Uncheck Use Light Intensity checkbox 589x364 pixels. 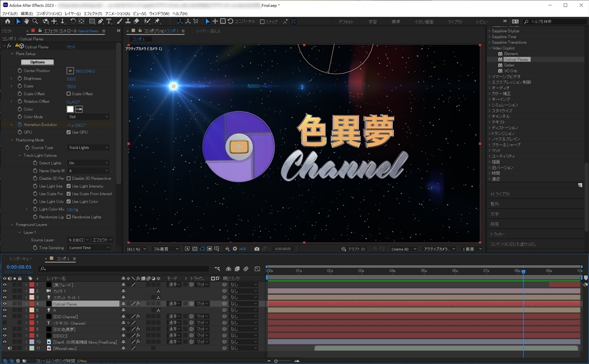tap(69, 186)
